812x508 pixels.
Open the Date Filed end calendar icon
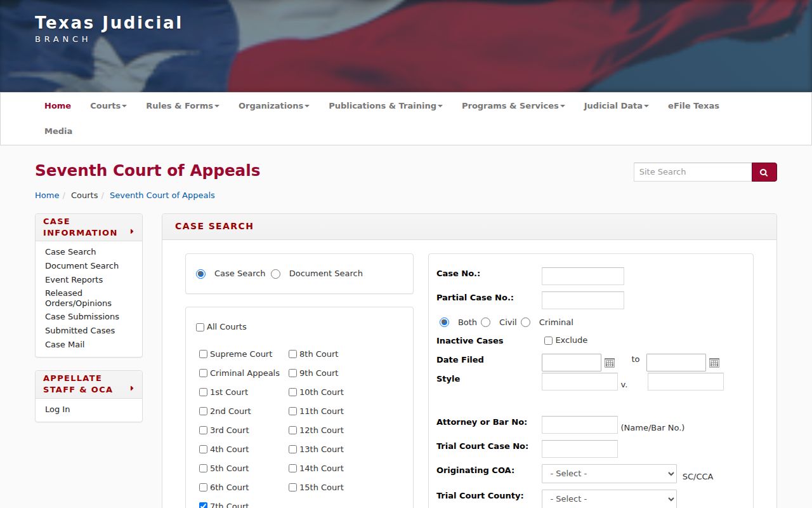click(714, 363)
